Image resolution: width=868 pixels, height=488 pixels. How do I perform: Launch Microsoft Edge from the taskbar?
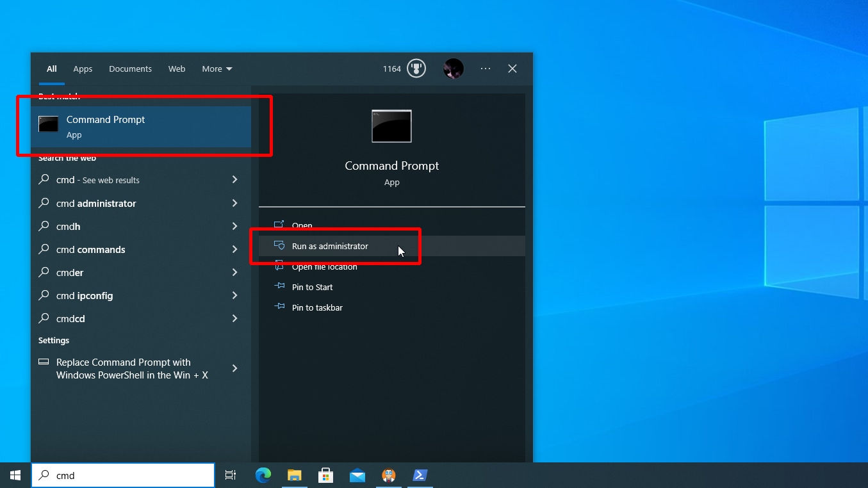[x=263, y=475]
